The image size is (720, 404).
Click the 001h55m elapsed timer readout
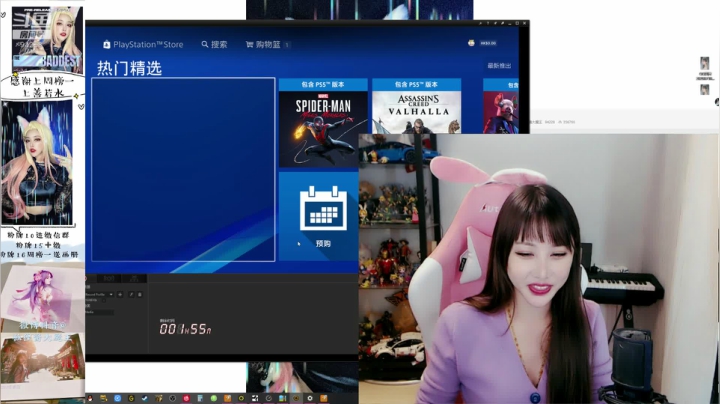point(186,329)
